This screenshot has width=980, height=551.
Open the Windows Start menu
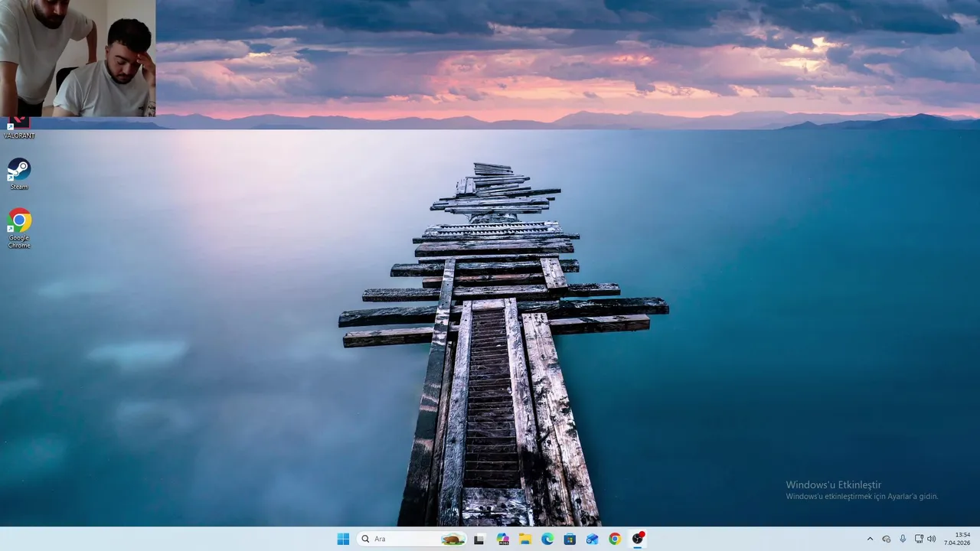coord(343,539)
